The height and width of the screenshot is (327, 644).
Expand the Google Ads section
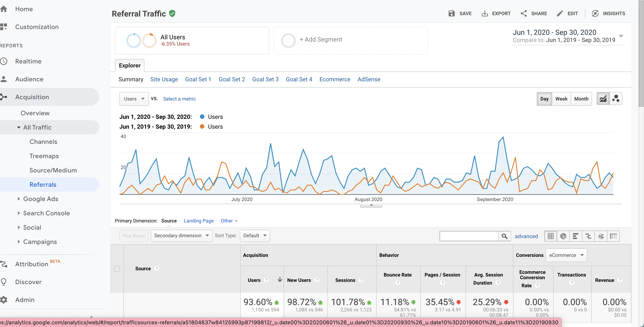pos(40,199)
